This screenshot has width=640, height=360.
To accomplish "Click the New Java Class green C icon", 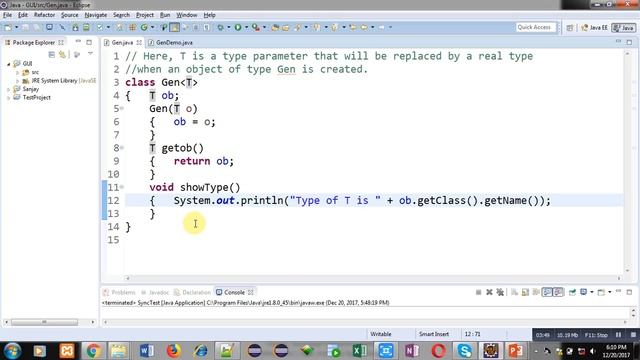I will pos(144,27).
